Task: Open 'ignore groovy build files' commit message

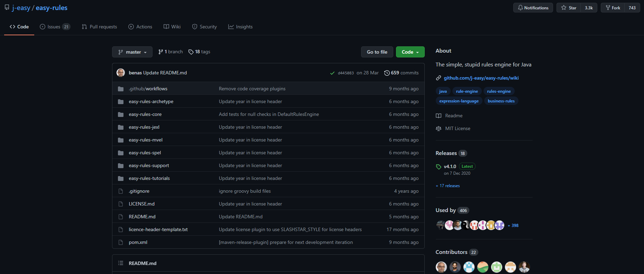Action: click(x=245, y=191)
